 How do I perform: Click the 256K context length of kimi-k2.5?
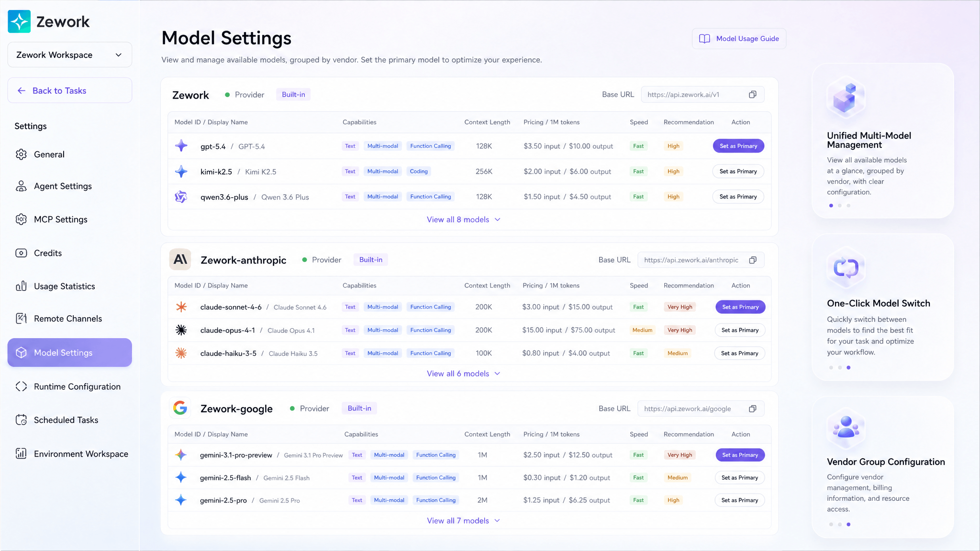pos(484,171)
